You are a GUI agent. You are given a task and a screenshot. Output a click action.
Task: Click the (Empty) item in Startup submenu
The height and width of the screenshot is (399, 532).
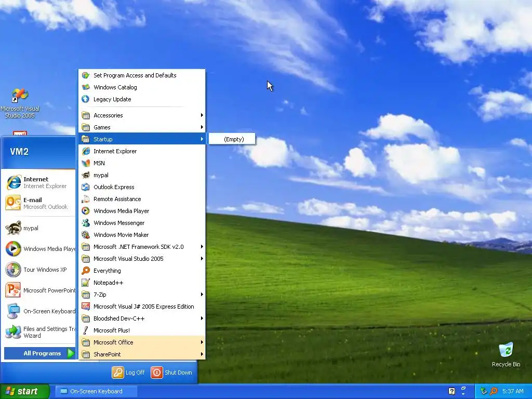click(x=232, y=139)
